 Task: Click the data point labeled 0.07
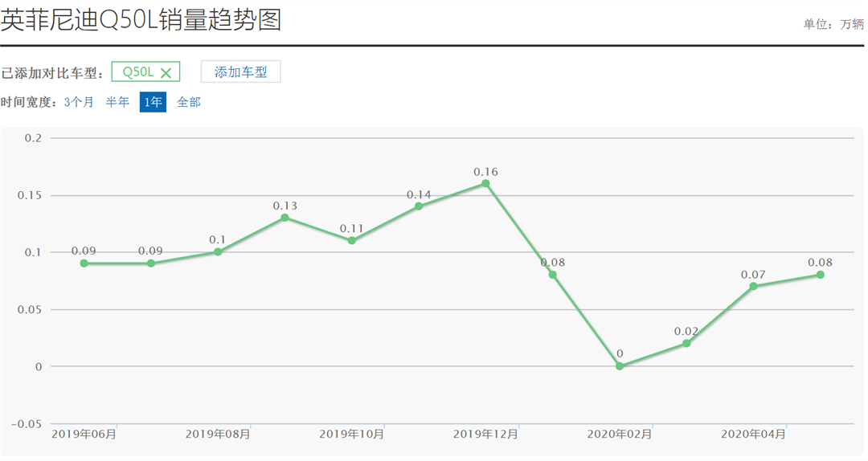pos(753,286)
